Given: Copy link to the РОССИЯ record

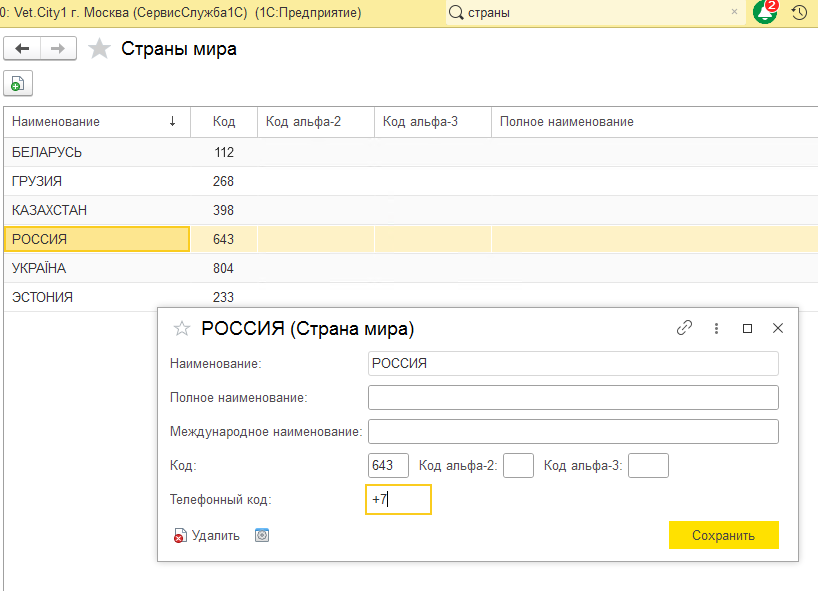Looking at the screenshot, I should tap(685, 327).
